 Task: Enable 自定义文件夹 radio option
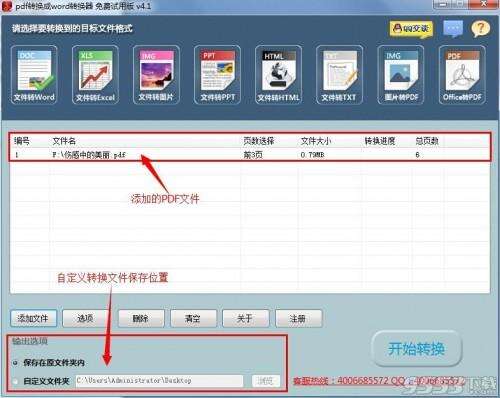click(x=15, y=381)
